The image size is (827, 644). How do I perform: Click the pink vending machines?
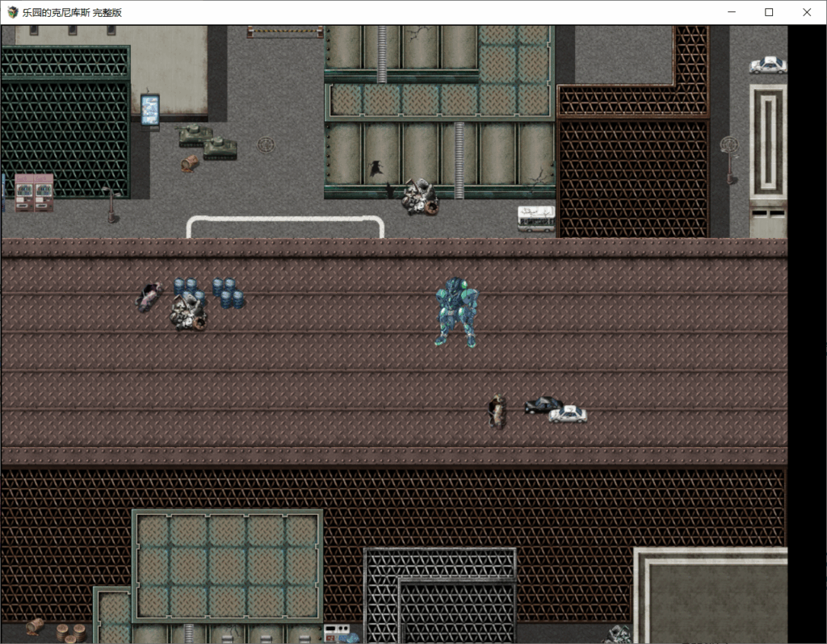34,193
